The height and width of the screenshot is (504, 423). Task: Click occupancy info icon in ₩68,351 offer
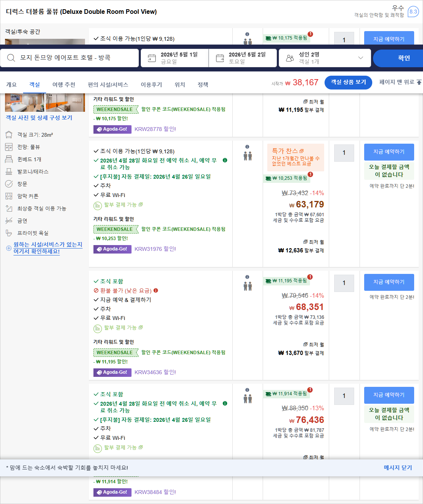tap(247, 277)
